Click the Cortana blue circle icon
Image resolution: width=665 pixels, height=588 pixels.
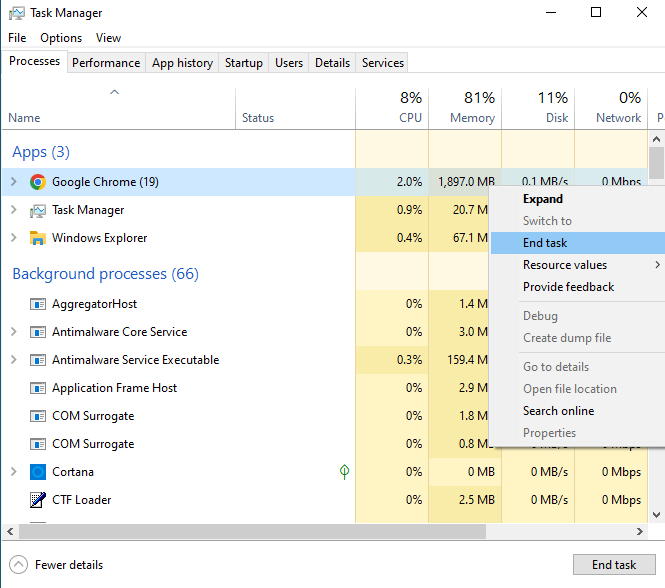[x=38, y=472]
